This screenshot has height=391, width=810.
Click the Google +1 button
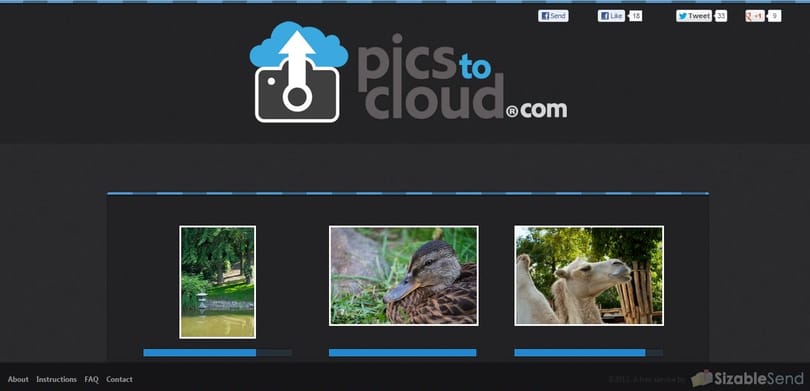point(755,16)
